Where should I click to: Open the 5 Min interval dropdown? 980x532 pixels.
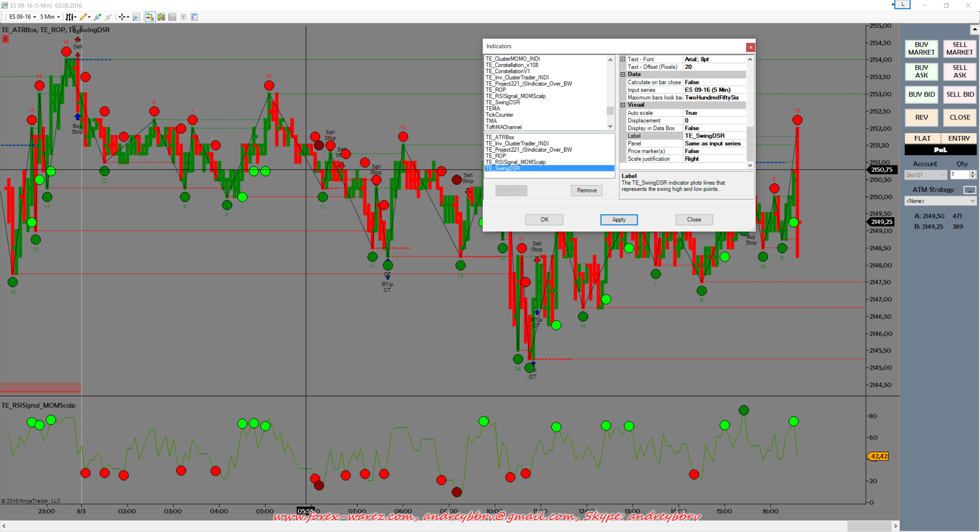(x=50, y=17)
